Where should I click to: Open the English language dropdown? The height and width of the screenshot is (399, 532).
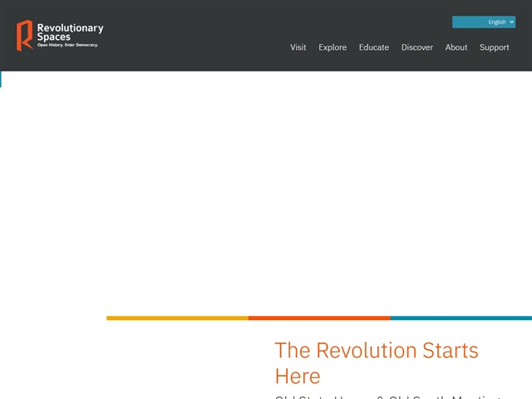tap(483, 22)
